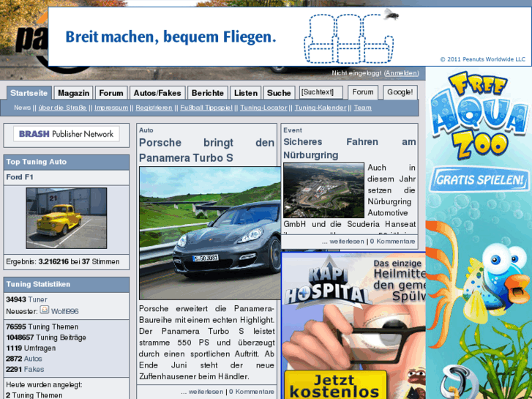The image size is (532, 399).
Task: Click the Registrieren link
Action: (x=154, y=108)
